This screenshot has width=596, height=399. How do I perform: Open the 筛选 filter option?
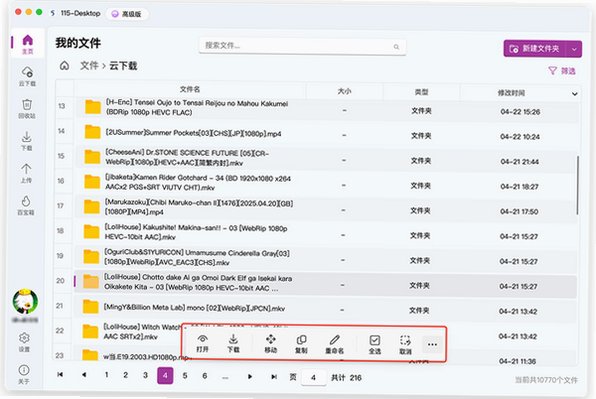562,71
